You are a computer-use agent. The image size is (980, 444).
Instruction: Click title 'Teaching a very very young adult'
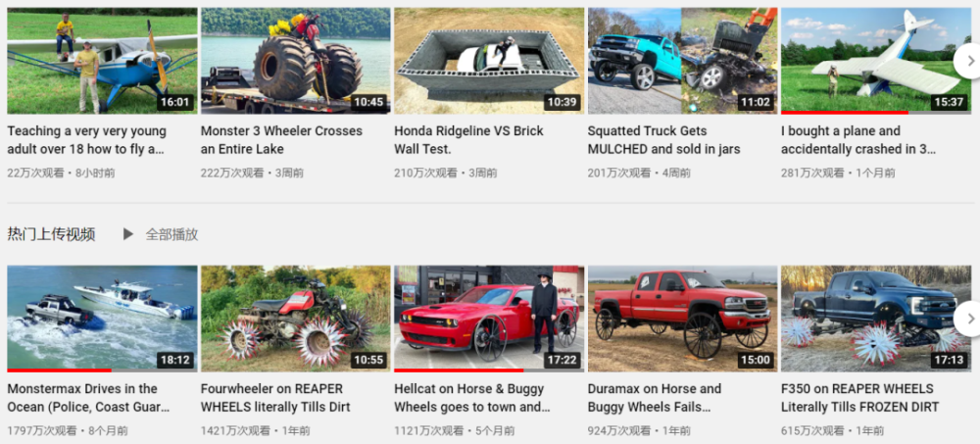click(x=87, y=140)
